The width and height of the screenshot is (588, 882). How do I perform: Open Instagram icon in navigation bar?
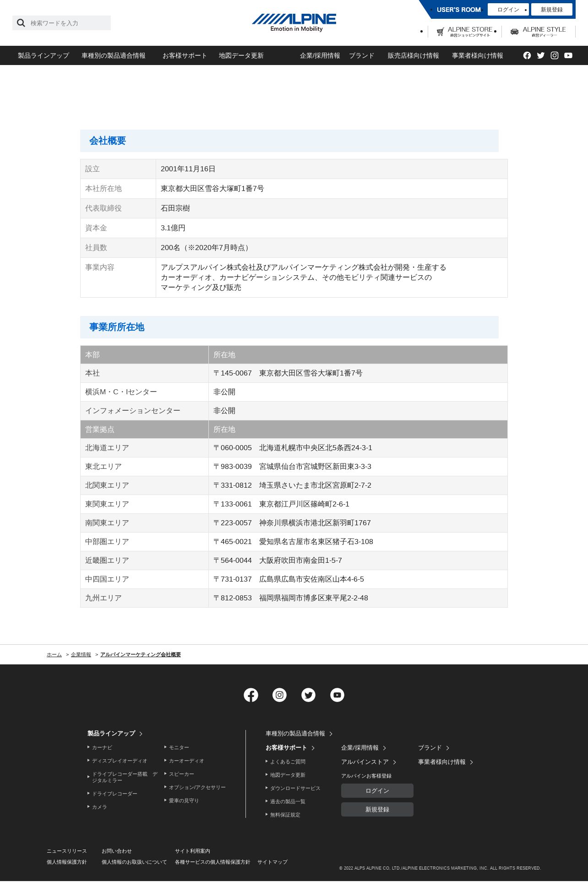click(555, 55)
